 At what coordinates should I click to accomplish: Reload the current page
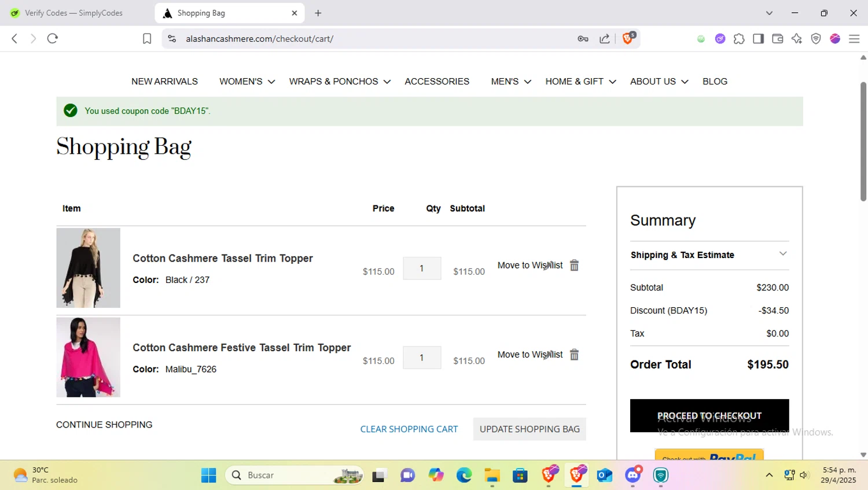[x=53, y=39]
